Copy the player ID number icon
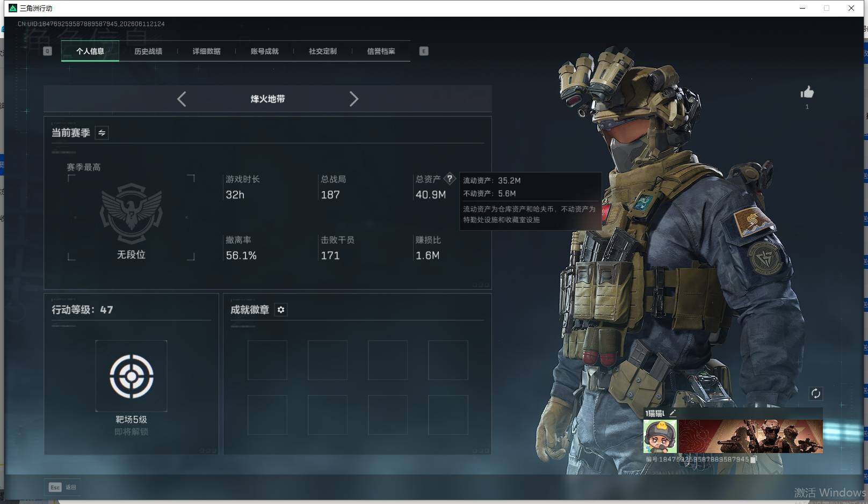The height and width of the screenshot is (504, 868). (x=754, y=459)
